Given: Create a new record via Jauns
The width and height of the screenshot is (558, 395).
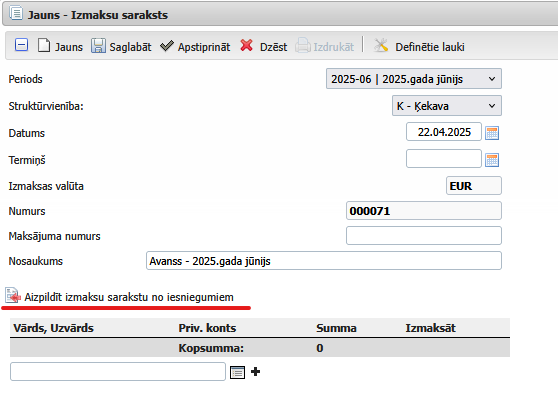Looking at the screenshot, I should [69, 47].
